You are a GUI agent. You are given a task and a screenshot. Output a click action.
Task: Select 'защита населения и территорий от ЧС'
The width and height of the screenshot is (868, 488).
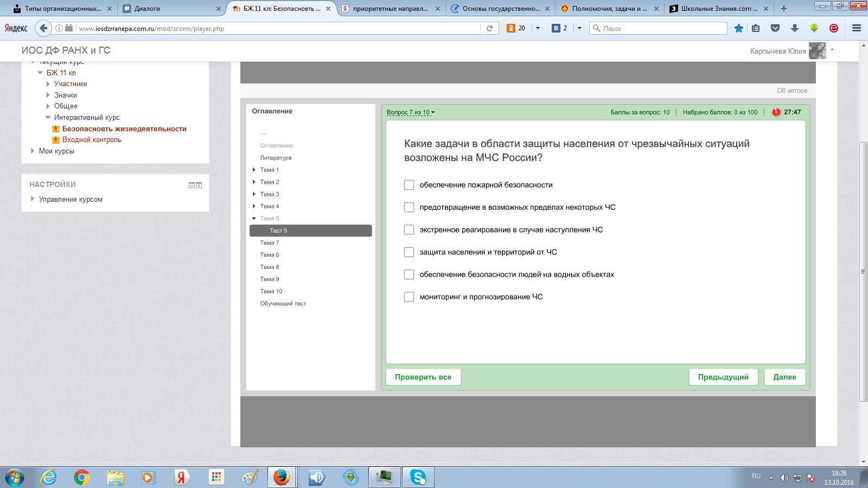pyautogui.click(x=409, y=252)
